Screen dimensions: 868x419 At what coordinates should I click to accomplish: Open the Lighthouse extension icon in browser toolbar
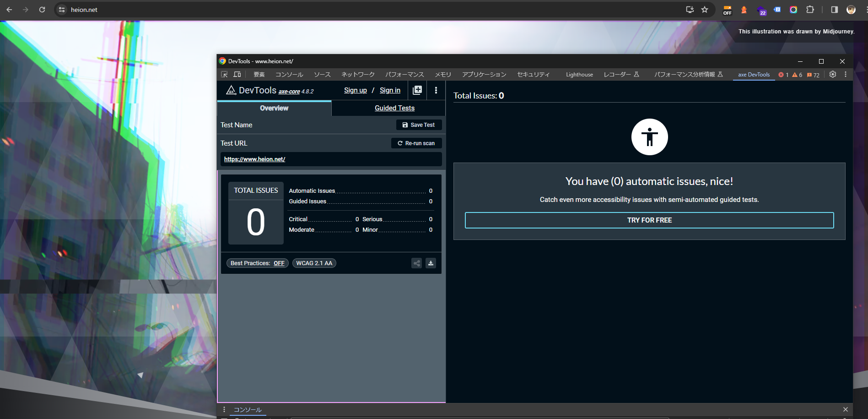click(x=744, y=10)
